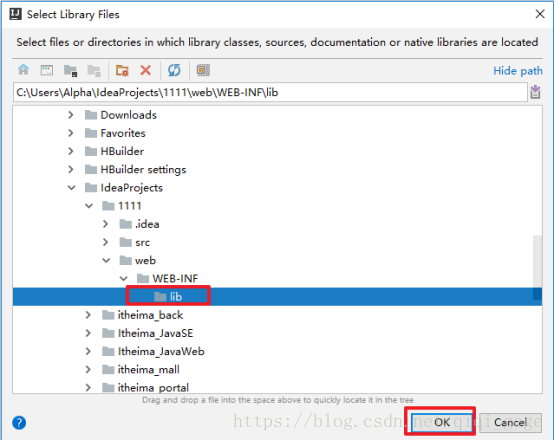Create New Folder toolbar icon

(122, 70)
